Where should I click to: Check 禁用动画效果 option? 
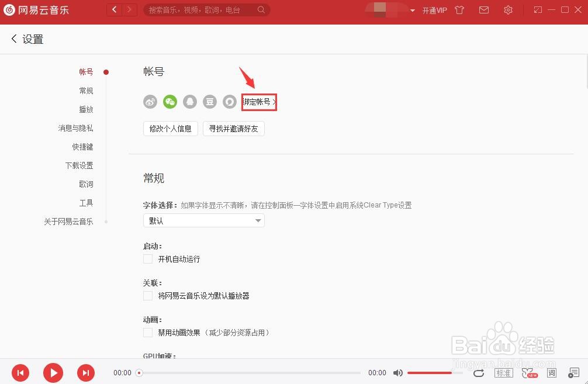148,333
